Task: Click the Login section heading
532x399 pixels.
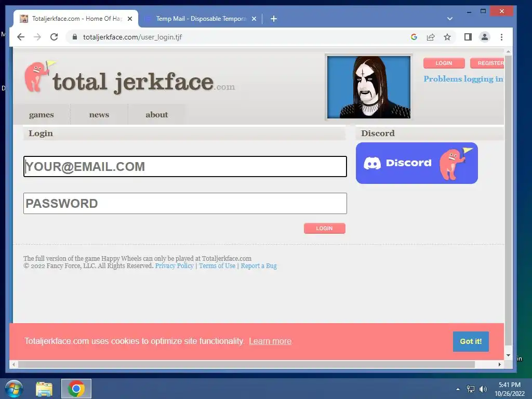Action: [41, 134]
